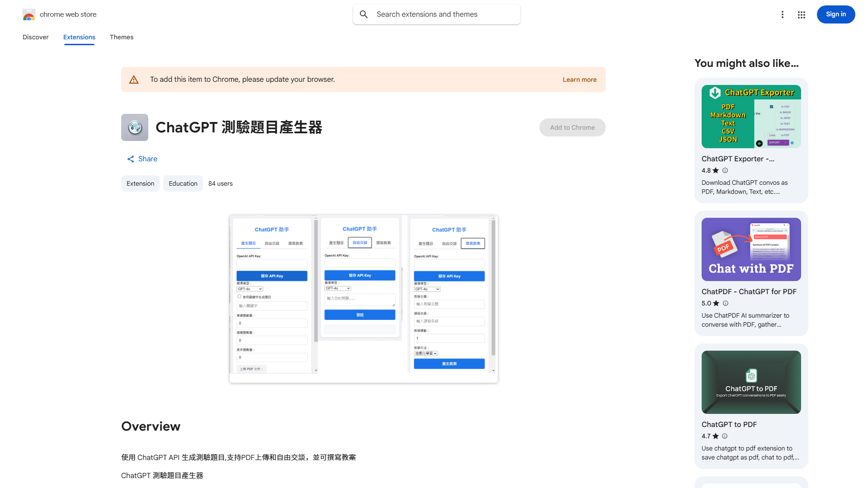Click the info icon beside the 4.8 rating
Image resolution: width=868 pixels, height=488 pixels.
click(x=725, y=170)
